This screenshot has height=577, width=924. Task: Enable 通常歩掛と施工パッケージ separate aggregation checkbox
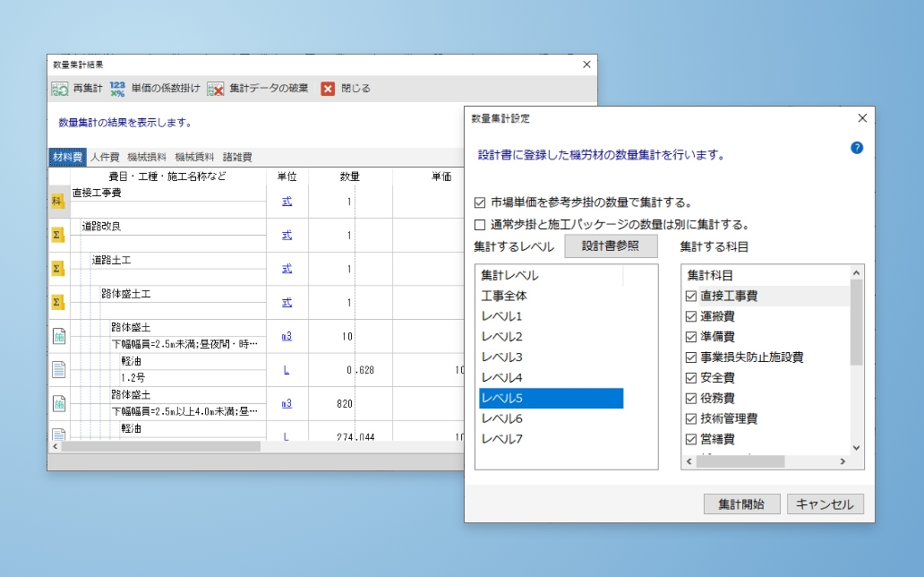[x=481, y=224]
